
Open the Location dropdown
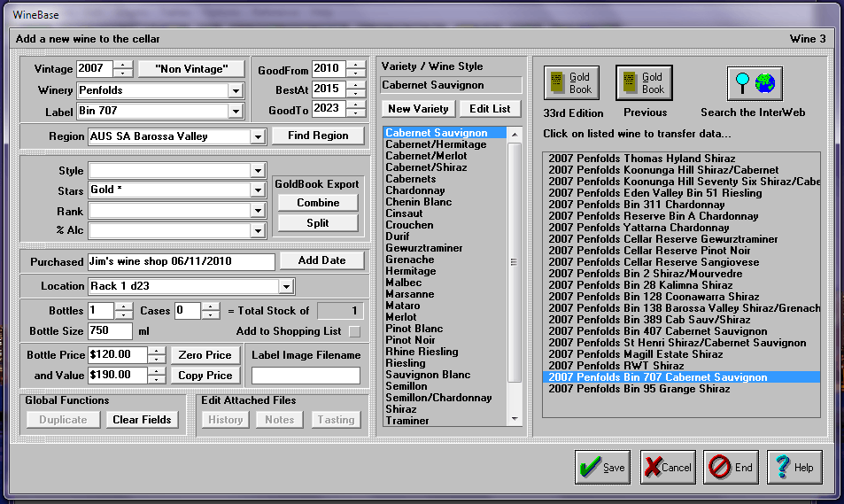(x=286, y=286)
